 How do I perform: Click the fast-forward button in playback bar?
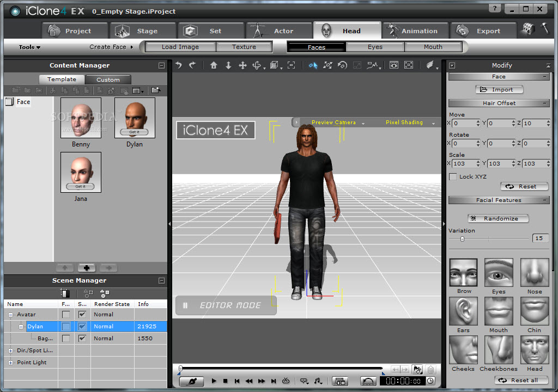[262, 381]
